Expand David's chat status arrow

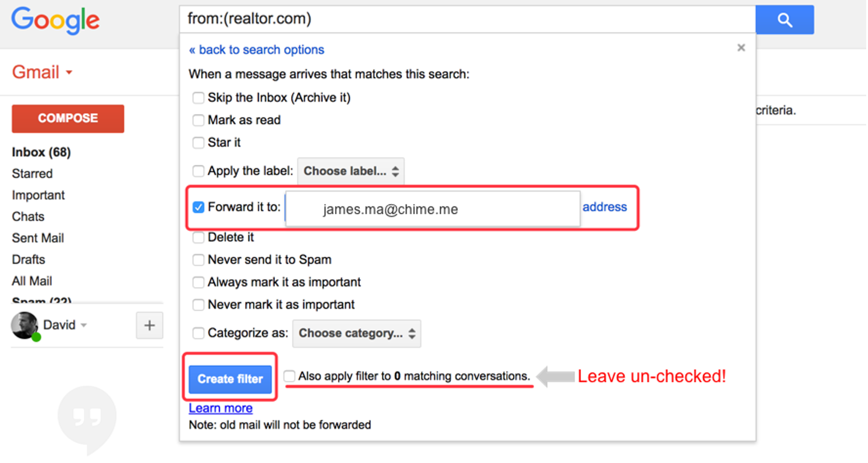(84, 326)
